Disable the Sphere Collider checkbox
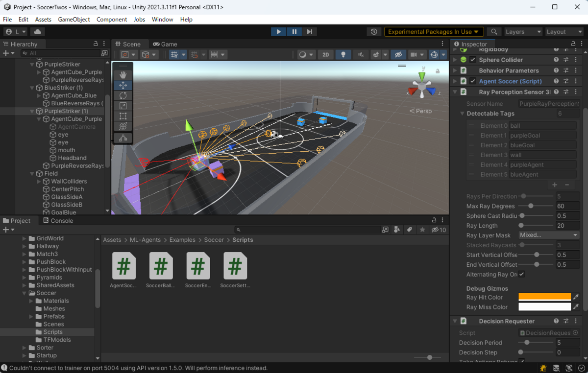 [x=473, y=60]
